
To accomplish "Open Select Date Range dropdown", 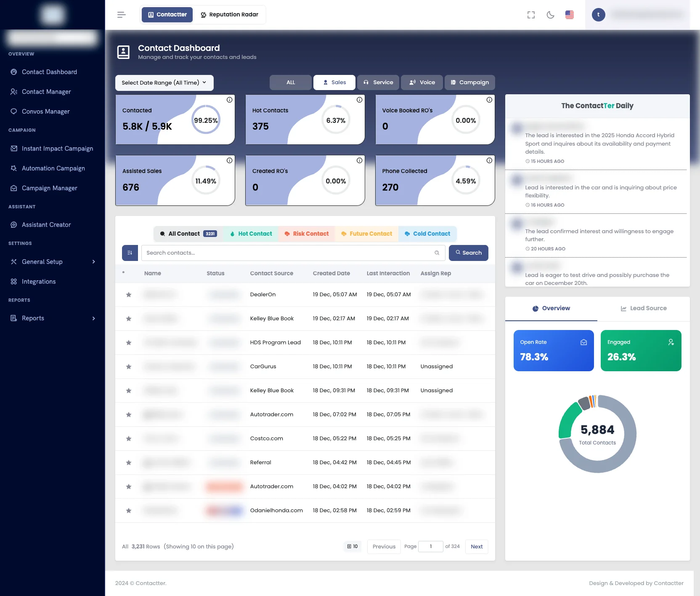I will 164,83.
